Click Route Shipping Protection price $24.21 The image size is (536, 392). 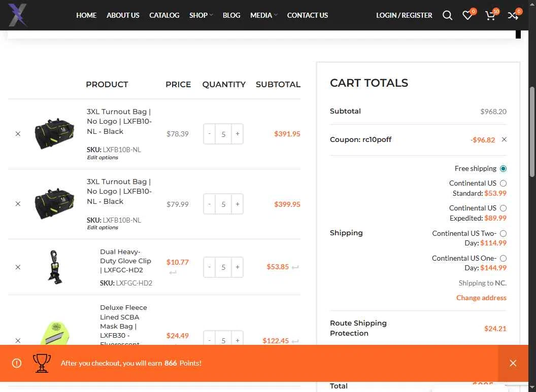pyautogui.click(x=495, y=329)
